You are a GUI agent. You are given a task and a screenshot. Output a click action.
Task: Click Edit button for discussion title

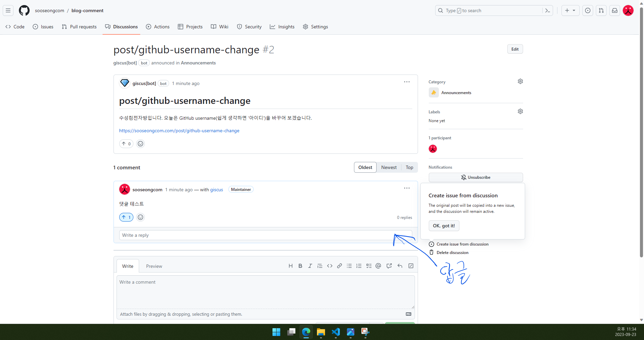coord(515,49)
